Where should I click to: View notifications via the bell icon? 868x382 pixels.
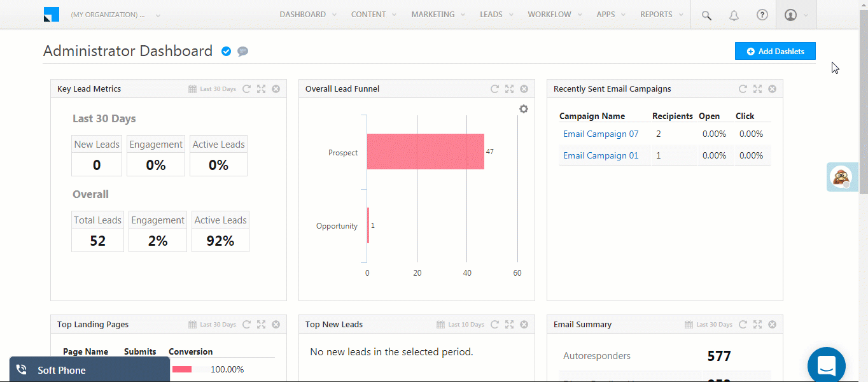(x=734, y=15)
